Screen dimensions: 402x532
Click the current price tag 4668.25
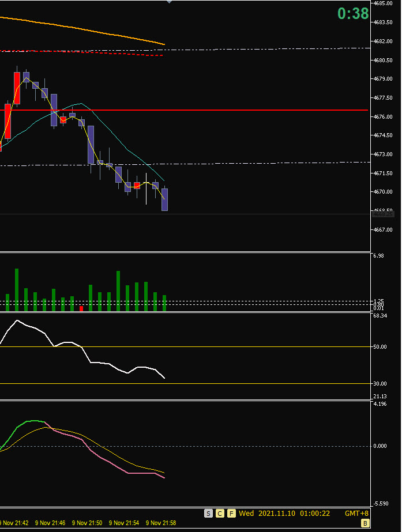point(384,214)
